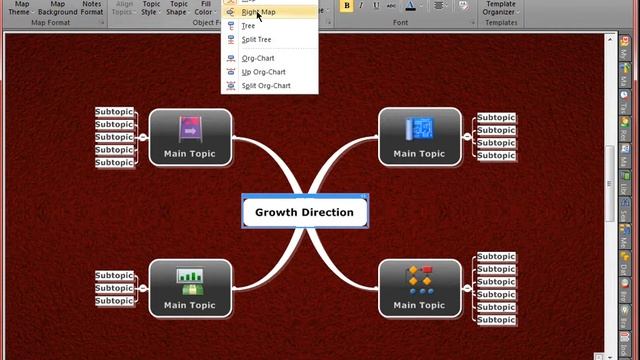Collapse subtopics of the bar chart Main Topic
Image resolution: width=640 pixels, height=360 pixels.
coord(143,288)
